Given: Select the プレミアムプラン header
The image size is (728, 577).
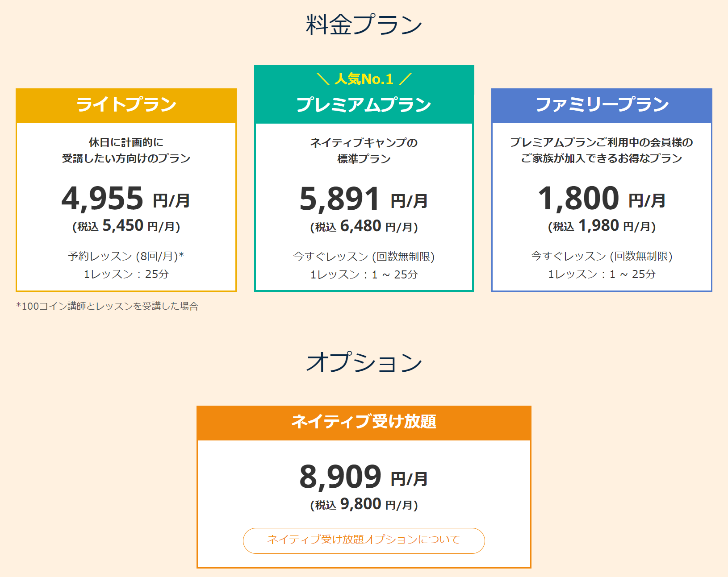Looking at the screenshot, I should [364, 105].
